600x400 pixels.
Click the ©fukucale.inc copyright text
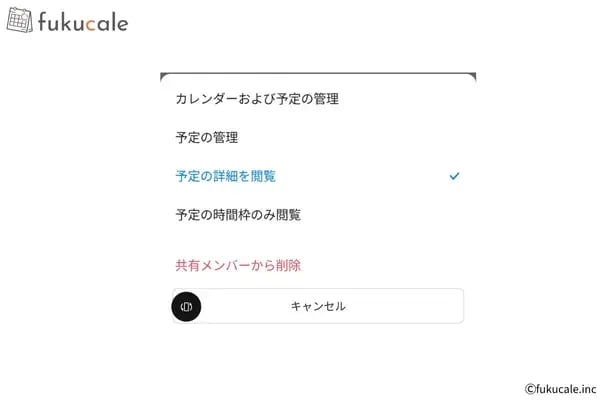coord(561,389)
